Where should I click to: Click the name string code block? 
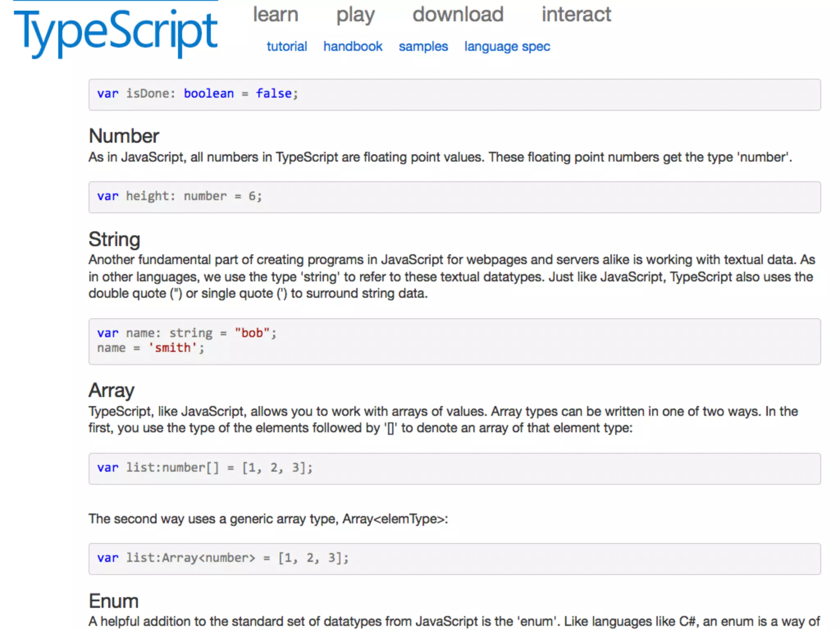454,341
